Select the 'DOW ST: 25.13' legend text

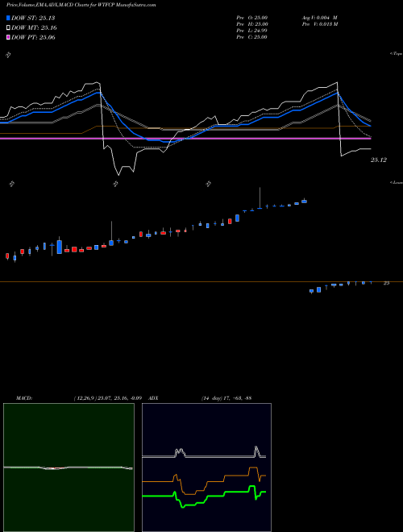pos(33,18)
